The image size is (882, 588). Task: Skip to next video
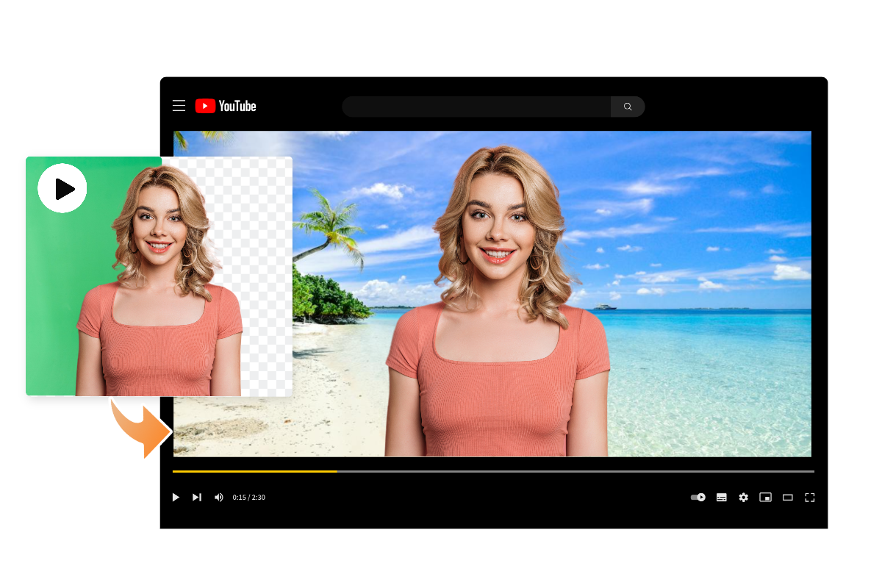196,498
